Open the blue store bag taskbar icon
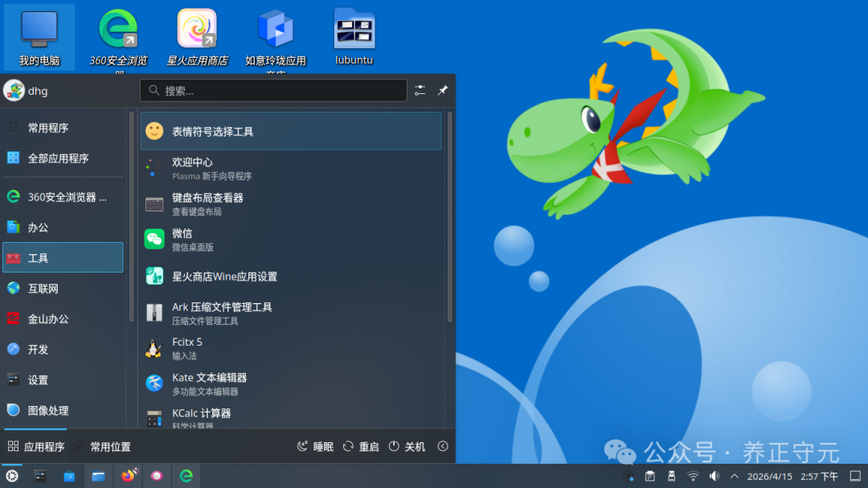868x488 pixels. (69, 476)
